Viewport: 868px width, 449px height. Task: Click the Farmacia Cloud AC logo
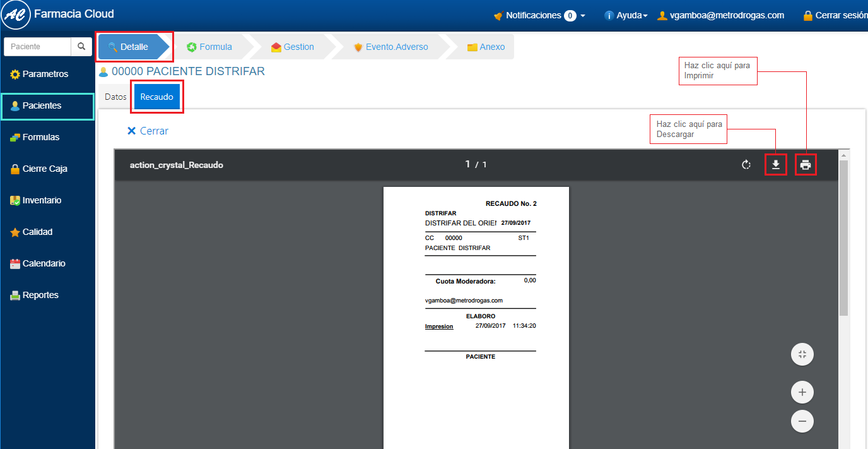tap(16, 15)
